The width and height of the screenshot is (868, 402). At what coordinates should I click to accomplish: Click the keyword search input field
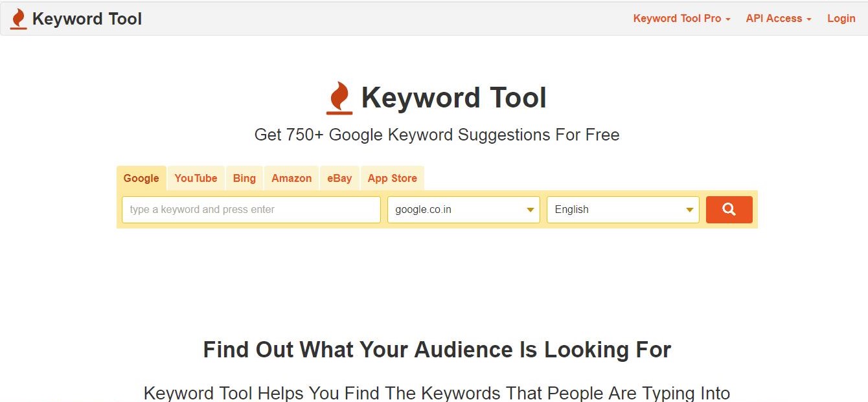pos(251,210)
